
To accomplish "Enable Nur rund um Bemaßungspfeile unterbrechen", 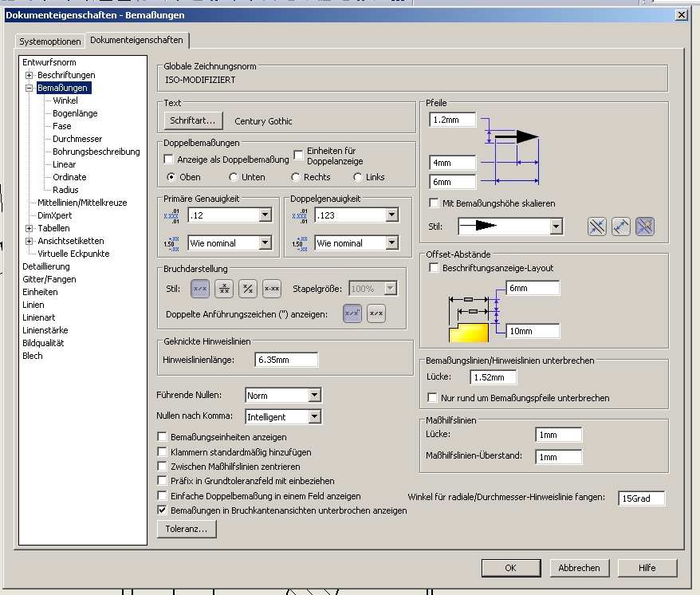I will pos(432,397).
